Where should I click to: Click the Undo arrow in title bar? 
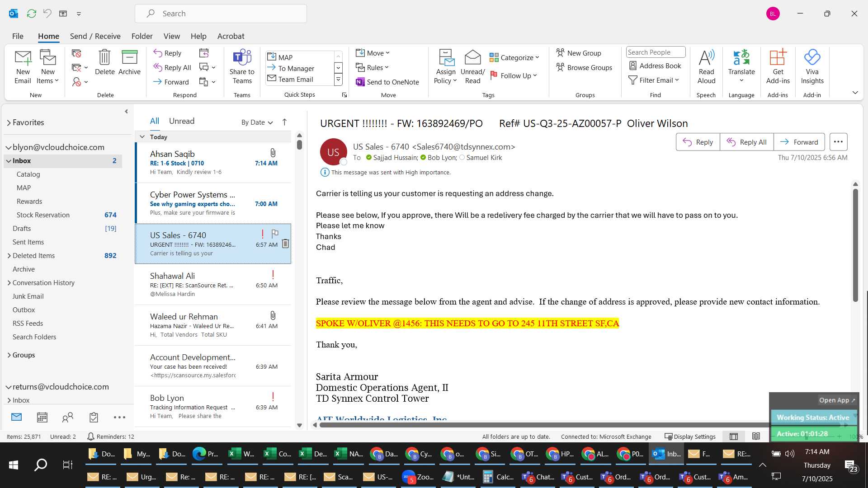[47, 14]
